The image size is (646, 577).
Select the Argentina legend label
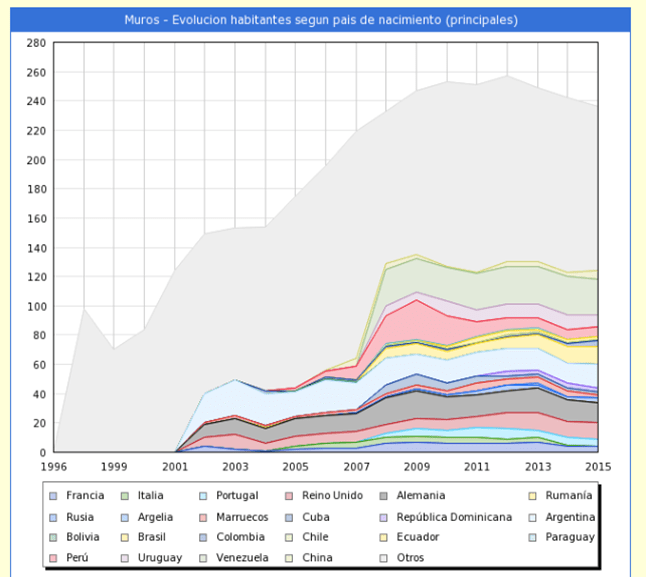click(x=571, y=517)
